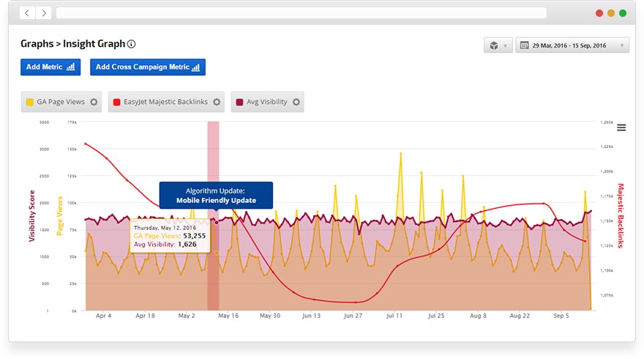This screenshot has width=644, height=359.
Task: Click the browser back arrow
Action: pyautogui.click(x=27, y=13)
